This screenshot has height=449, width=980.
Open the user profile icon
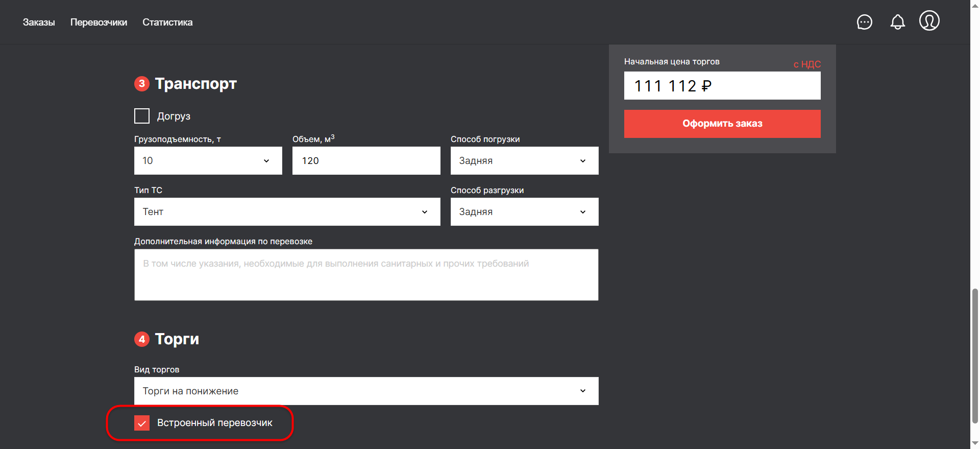929,21
